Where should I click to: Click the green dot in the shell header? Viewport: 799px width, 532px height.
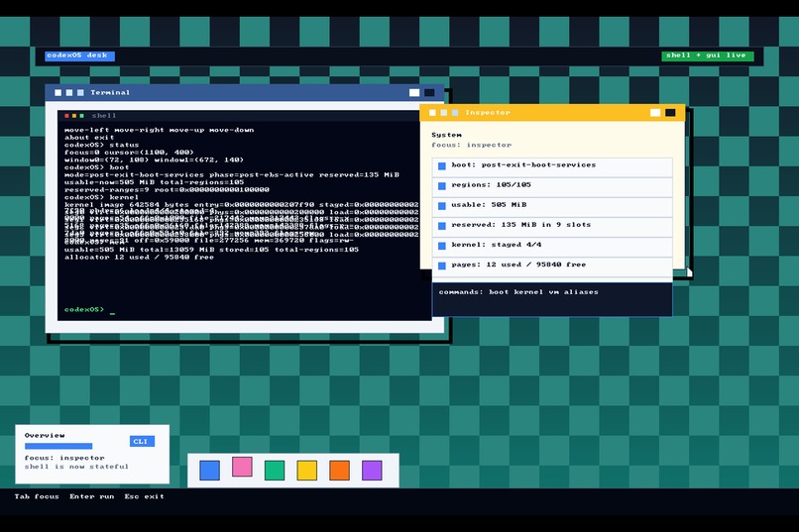point(81,116)
